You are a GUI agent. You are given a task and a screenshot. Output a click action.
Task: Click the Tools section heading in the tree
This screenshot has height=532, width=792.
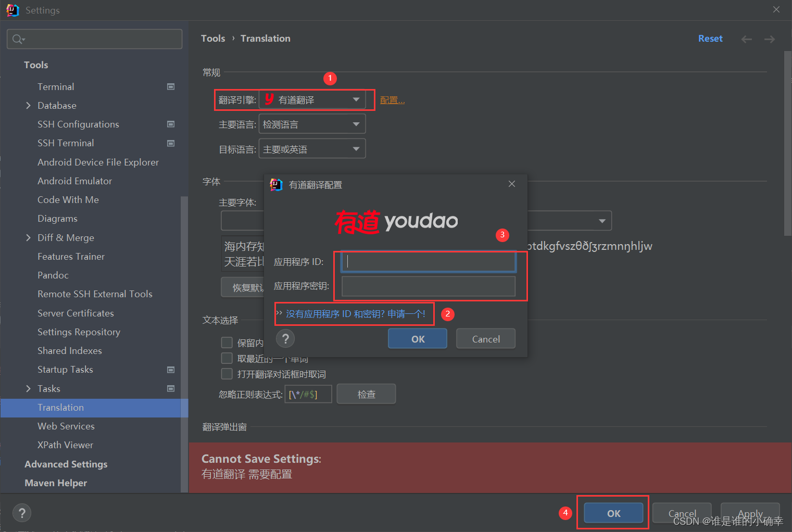click(x=36, y=65)
